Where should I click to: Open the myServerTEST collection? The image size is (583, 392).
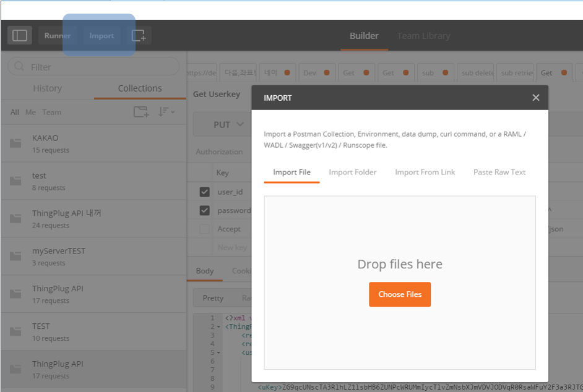point(93,257)
